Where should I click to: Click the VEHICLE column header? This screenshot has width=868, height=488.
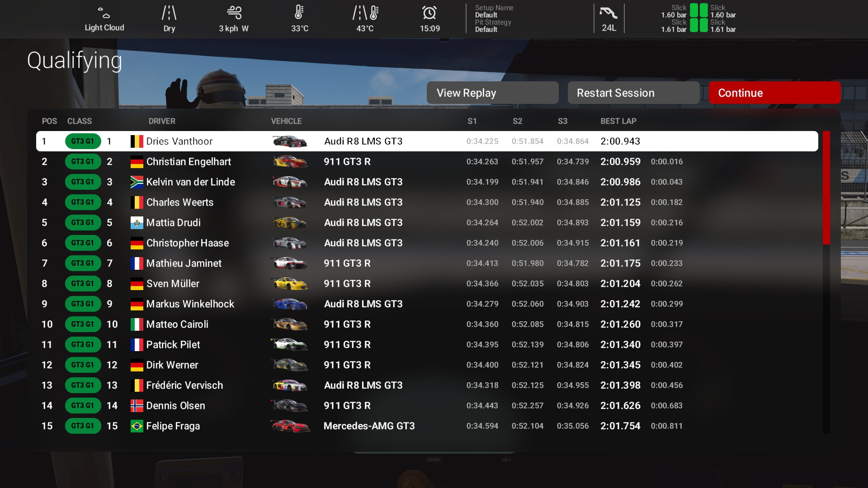click(x=286, y=121)
